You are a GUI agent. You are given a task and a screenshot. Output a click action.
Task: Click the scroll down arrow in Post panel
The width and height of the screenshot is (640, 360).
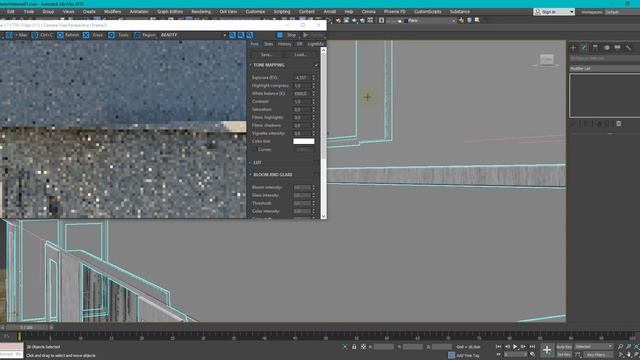[x=324, y=216]
